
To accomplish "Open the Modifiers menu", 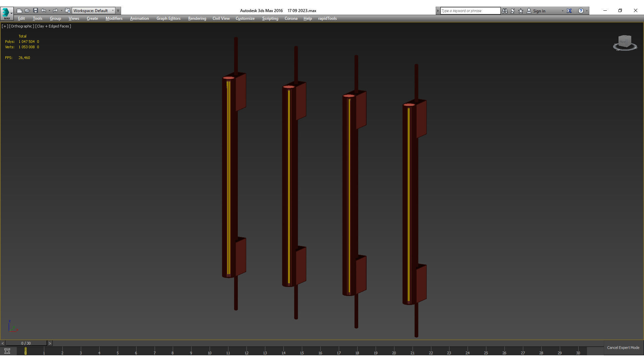I will click(114, 18).
